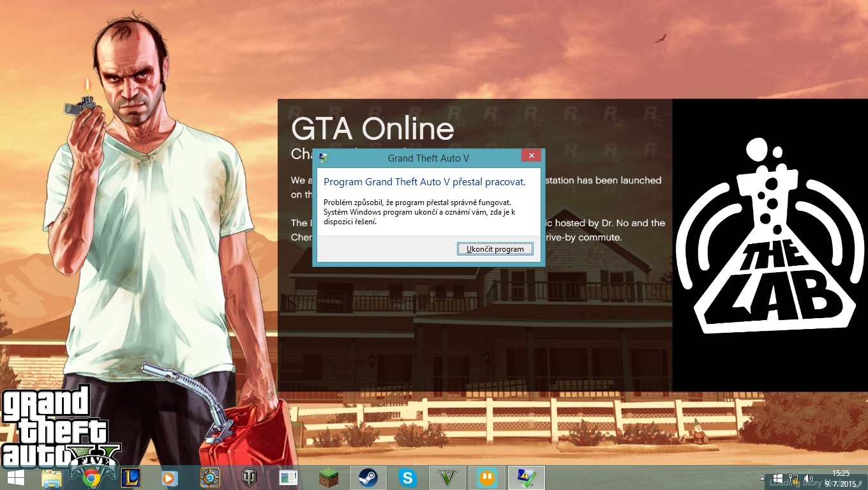Screen dimensions: 868x490
Task: Click the 'Problém způsobil' description text in the dialog
Action: pyautogui.click(x=419, y=212)
